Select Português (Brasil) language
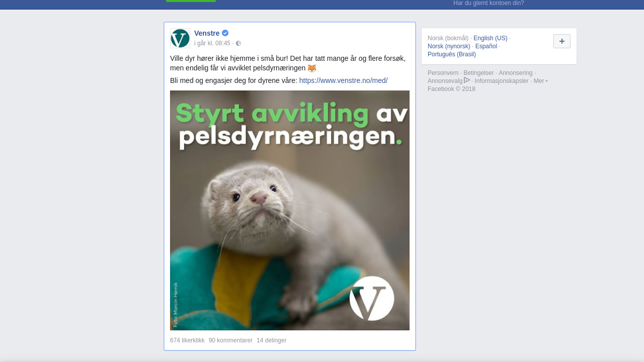This screenshot has height=362, width=644. click(x=452, y=54)
